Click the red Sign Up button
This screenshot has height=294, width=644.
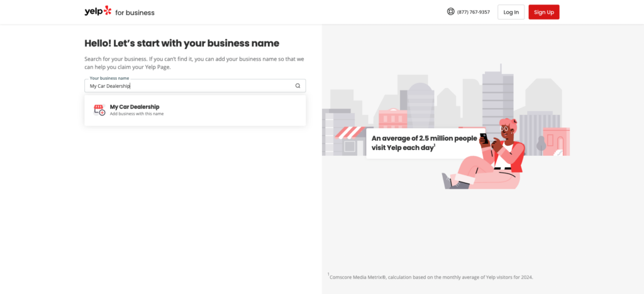[x=544, y=12]
